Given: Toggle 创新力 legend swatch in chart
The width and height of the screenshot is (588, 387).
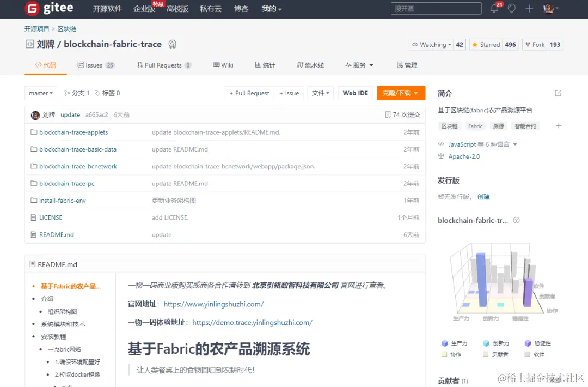Looking at the screenshot, I should click(486, 343).
